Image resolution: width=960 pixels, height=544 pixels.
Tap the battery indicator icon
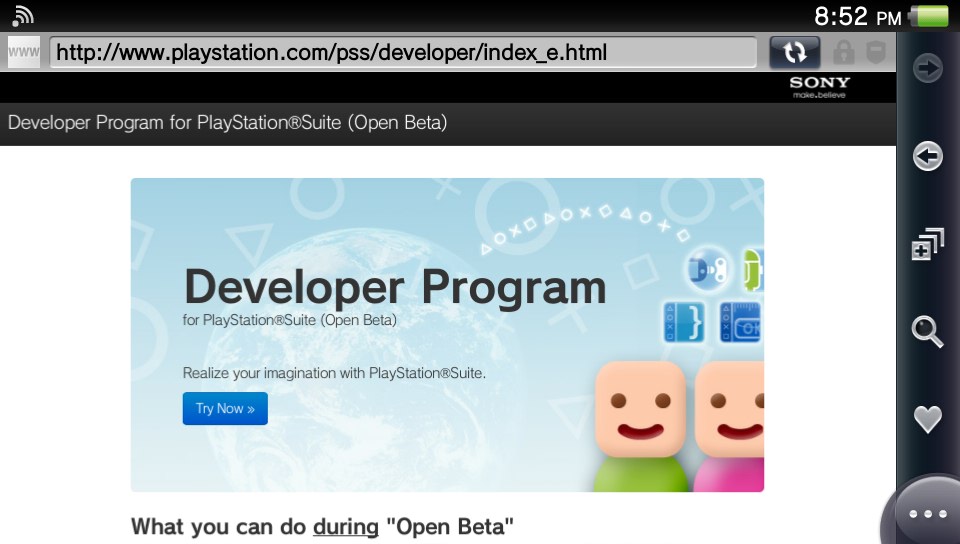(x=929, y=17)
